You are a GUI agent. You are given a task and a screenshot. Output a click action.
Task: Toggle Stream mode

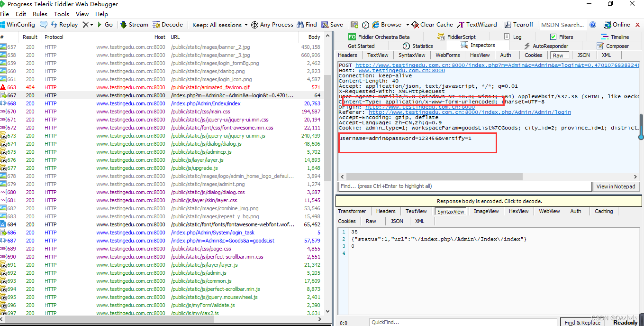coord(134,25)
